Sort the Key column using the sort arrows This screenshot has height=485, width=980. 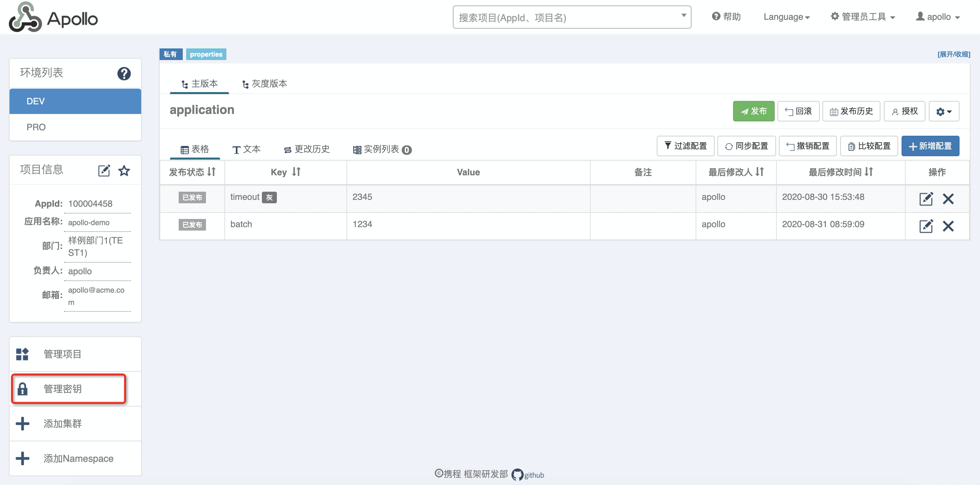tap(296, 172)
